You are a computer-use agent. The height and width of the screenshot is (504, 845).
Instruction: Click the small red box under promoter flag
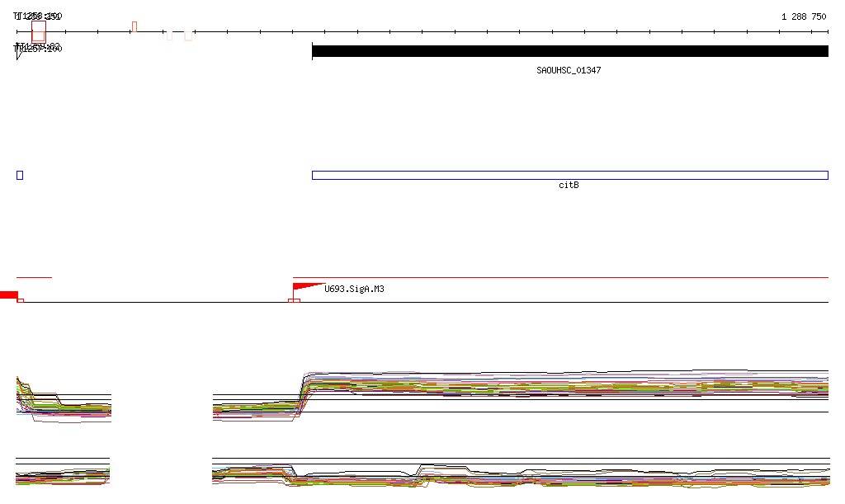[x=294, y=300]
